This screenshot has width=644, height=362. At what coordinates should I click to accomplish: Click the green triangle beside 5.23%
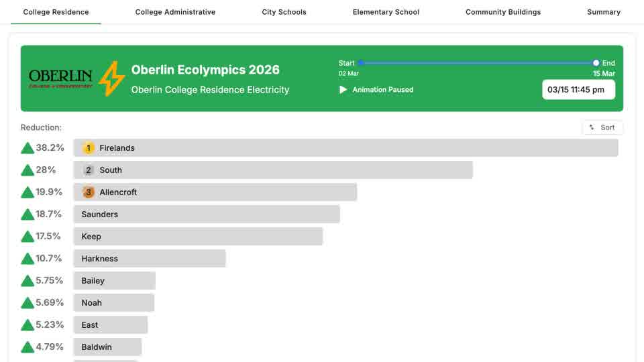[x=28, y=326]
